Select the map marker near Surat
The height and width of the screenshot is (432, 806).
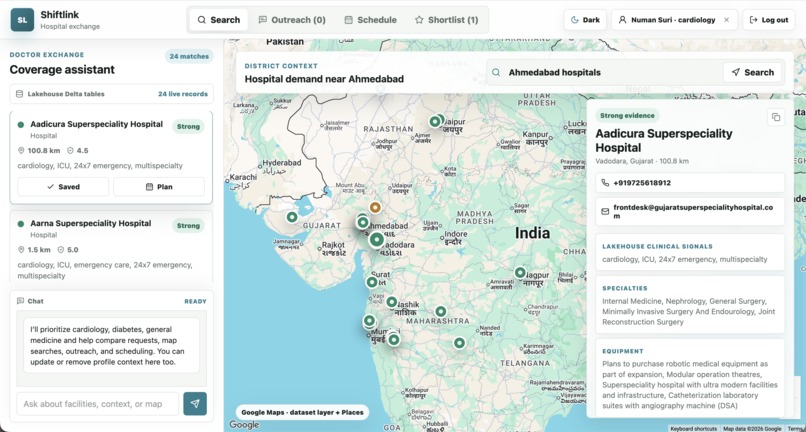point(372,282)
